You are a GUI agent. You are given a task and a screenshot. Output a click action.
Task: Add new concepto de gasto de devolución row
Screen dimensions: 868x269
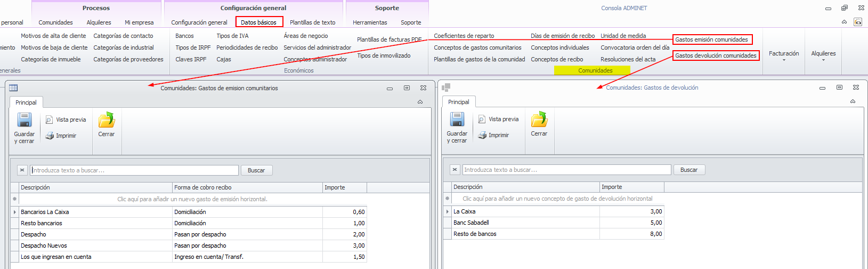click(557, 199)
